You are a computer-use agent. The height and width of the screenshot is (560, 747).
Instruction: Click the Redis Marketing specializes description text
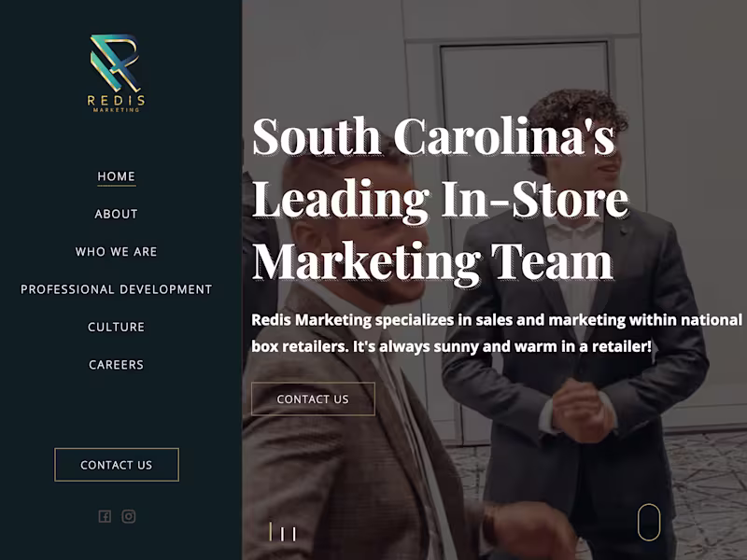(x=497, y=333)
